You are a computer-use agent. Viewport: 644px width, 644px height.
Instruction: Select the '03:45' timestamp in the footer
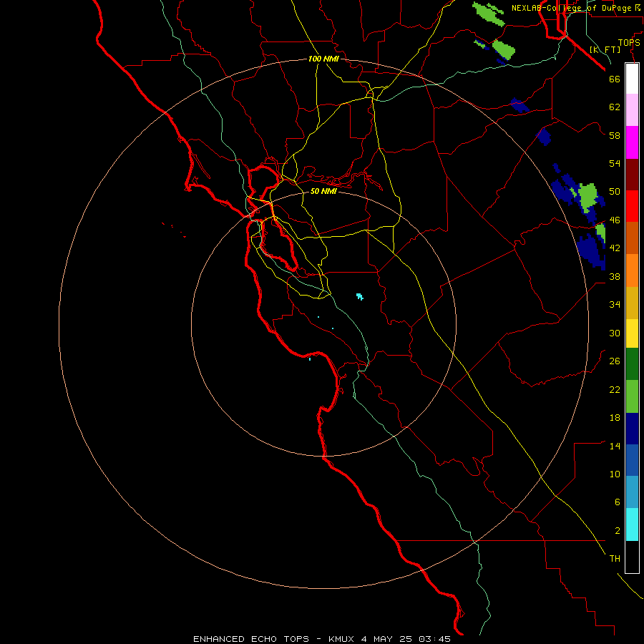pyautogui.click(x=434, y=639)
